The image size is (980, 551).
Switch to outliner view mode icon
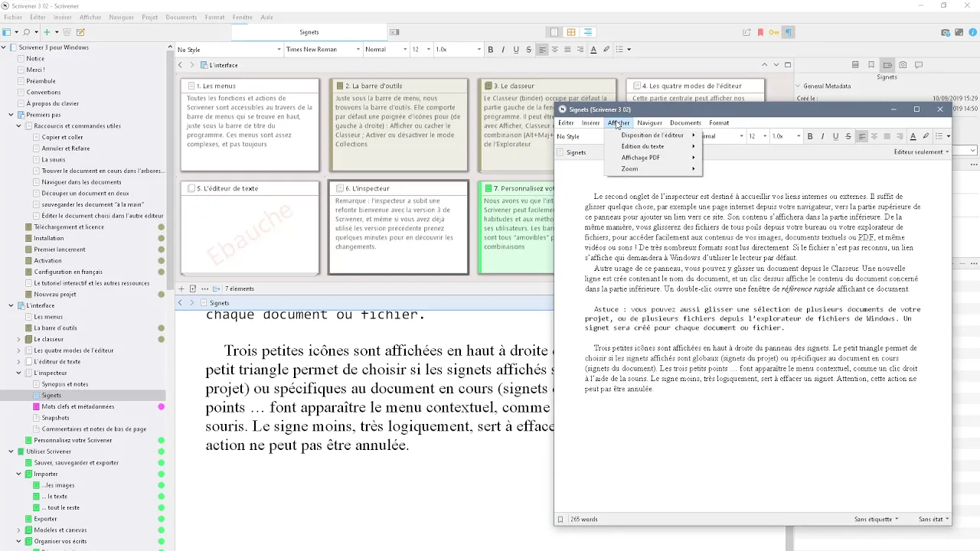[x=588, y=32]
